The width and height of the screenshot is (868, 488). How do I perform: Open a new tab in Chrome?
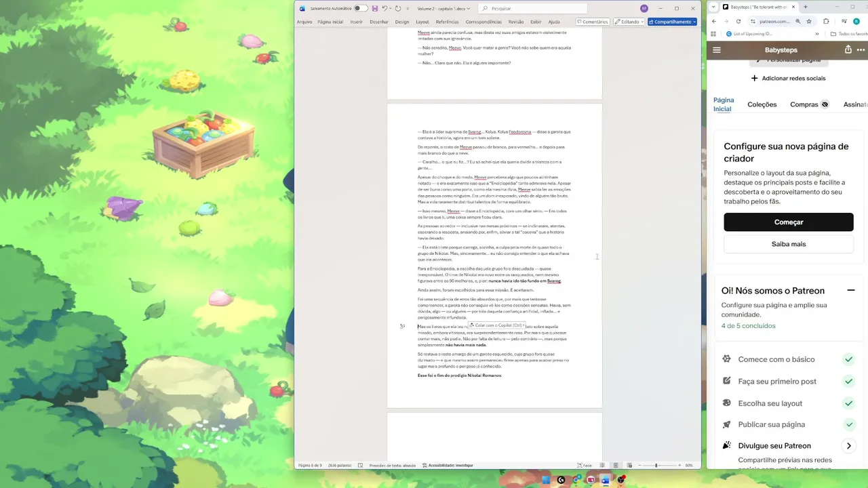805,7
